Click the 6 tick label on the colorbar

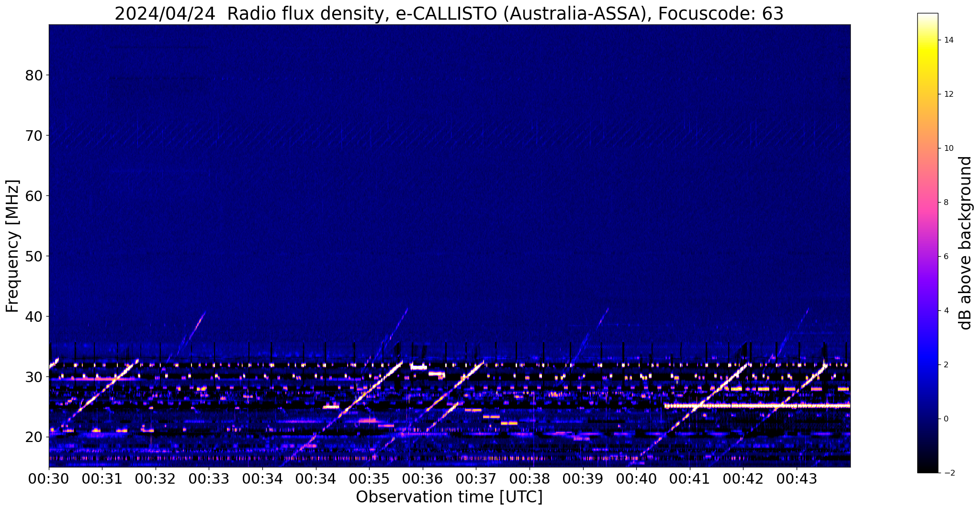(946, 257)
